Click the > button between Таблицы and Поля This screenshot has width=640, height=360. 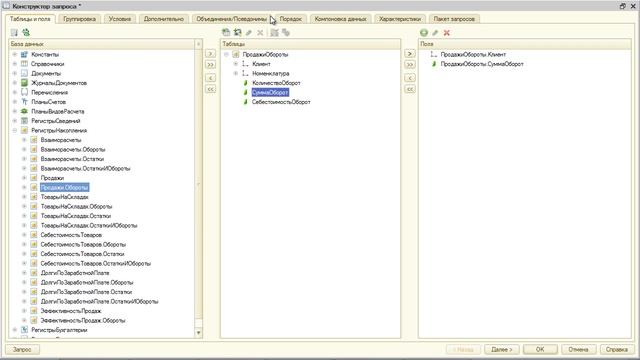[410, 53]
